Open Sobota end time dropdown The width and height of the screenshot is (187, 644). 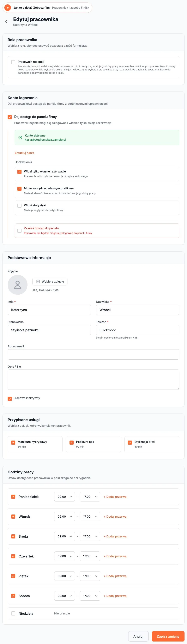point(90,596)
